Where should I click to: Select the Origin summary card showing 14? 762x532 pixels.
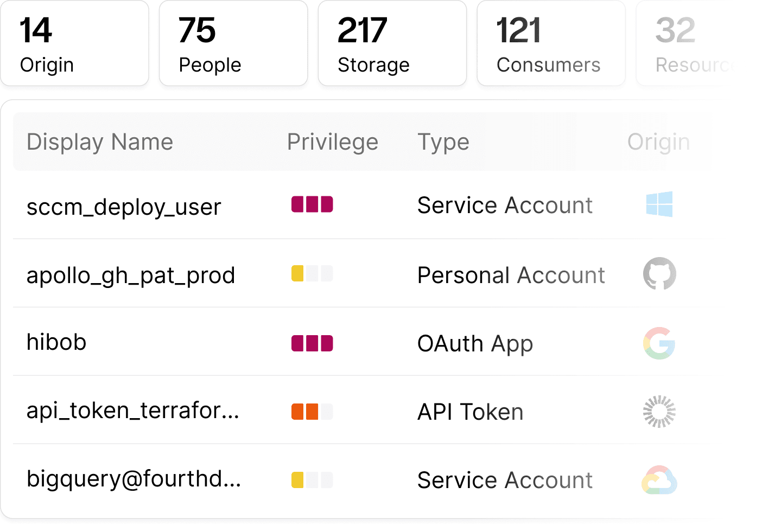tap(75, 43)
